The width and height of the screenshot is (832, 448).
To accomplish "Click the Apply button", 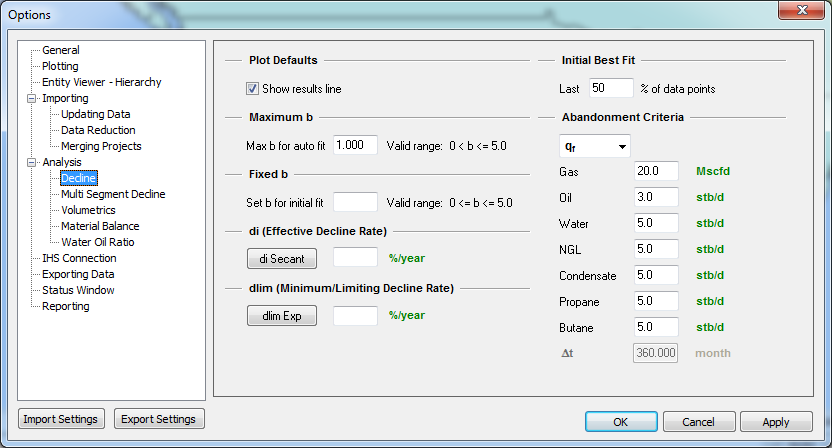I will [x=776, y=422].
